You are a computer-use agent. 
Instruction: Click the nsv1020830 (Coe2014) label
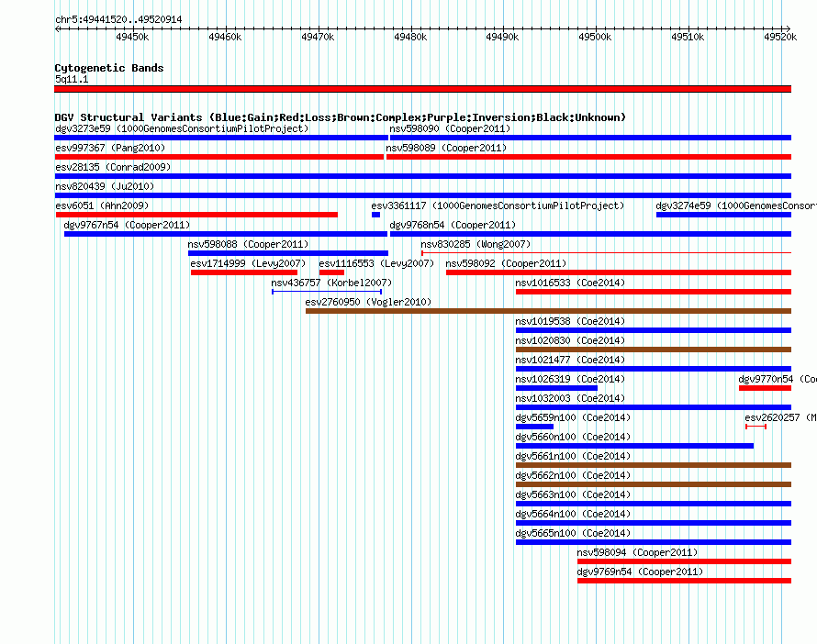pyautogui.click(x=570, y=340)
